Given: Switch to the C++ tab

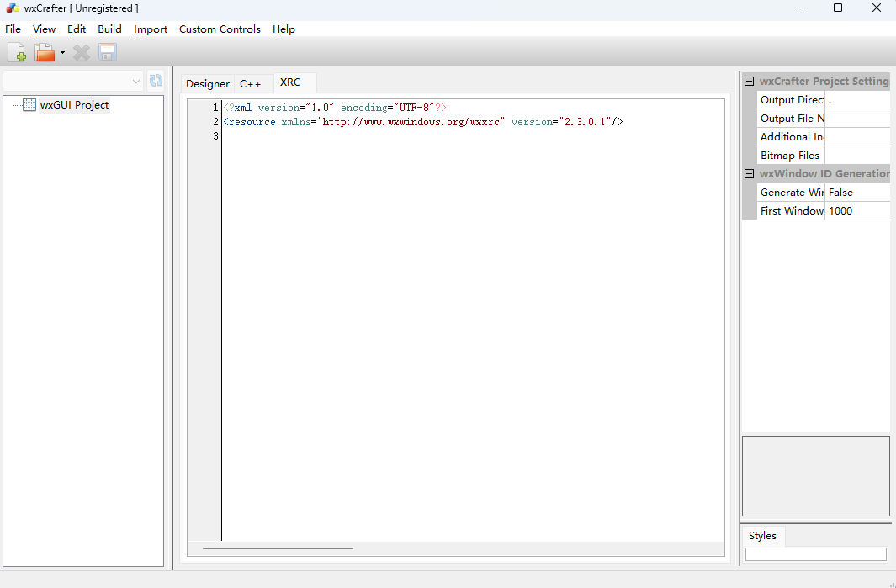Looking at the screenshot, I should (x=251, y=83).
